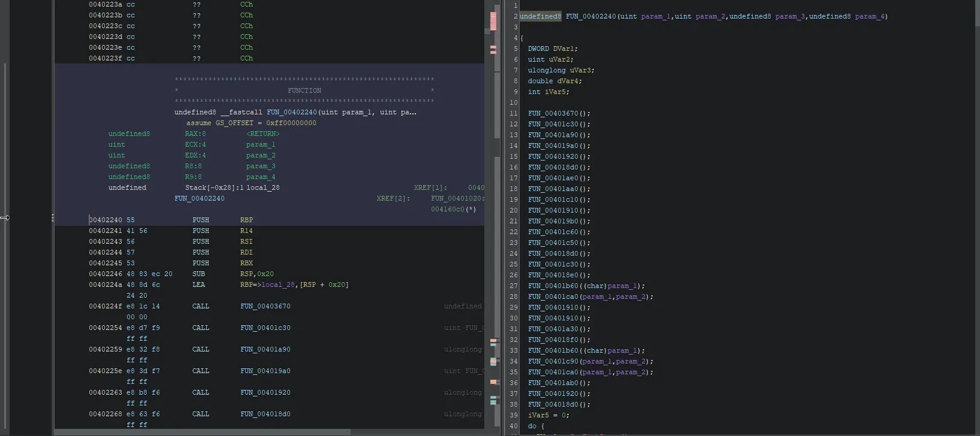Open the 004160c0(*) cross-reference
The image size is (980, 436).
coord(453,209)
